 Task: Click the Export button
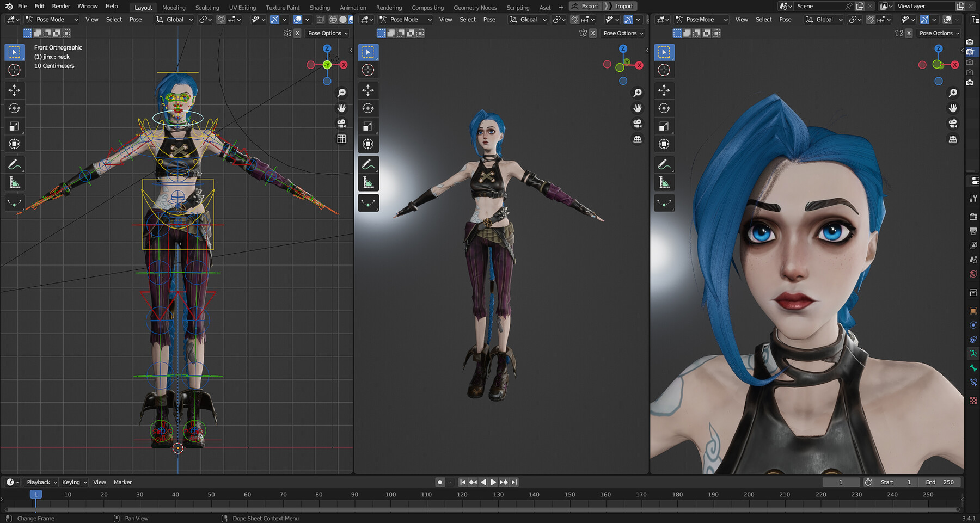tap(585, 6)
